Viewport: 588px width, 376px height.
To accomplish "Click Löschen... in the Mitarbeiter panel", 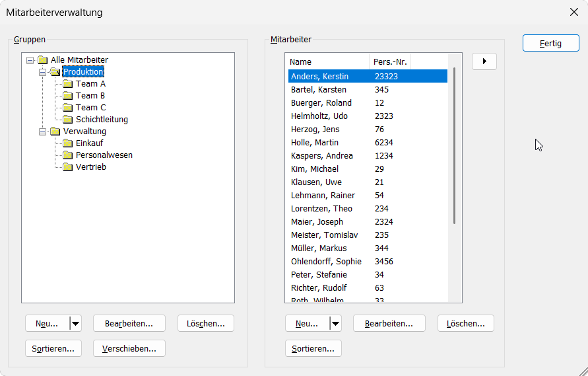I will point(465,323).
